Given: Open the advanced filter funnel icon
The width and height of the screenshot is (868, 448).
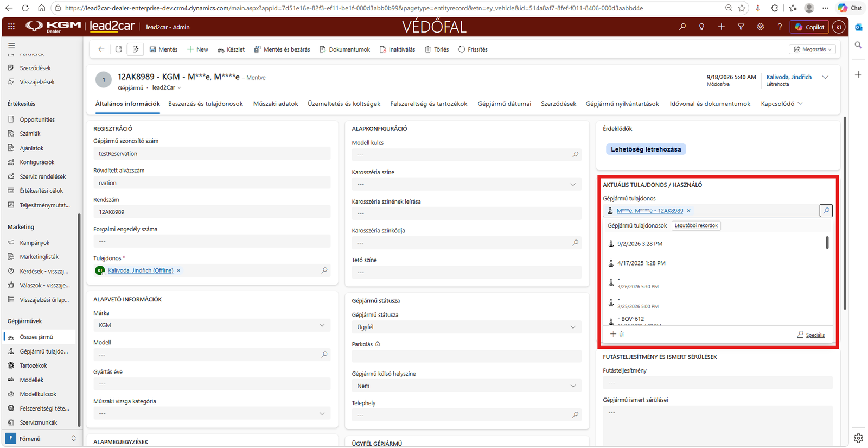Looking at the screenshot, I should (x=741, y=27).
